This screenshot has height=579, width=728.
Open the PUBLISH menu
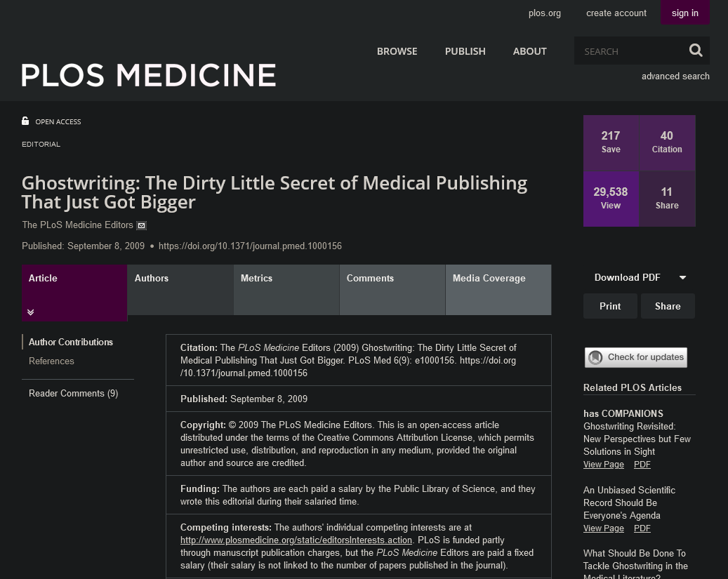point(465,51)
